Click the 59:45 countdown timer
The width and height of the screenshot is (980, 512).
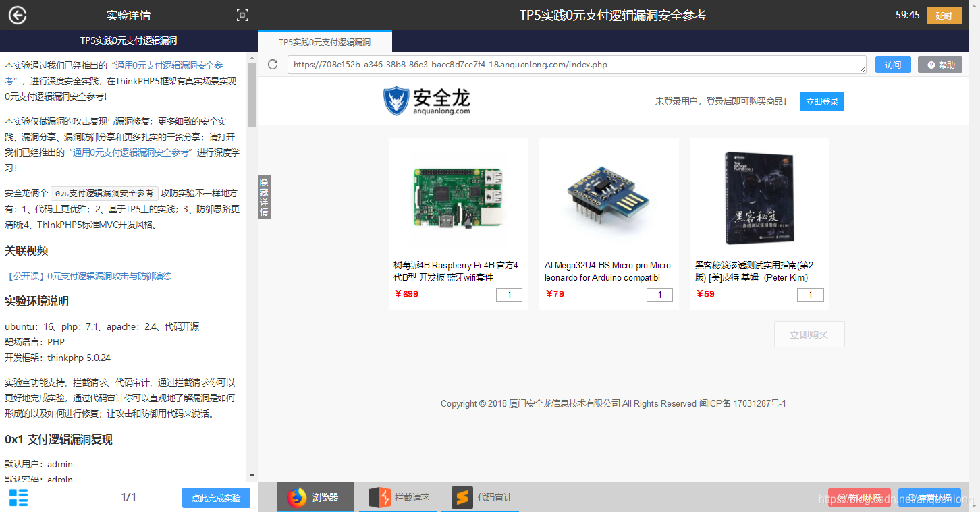coord(907,15)
